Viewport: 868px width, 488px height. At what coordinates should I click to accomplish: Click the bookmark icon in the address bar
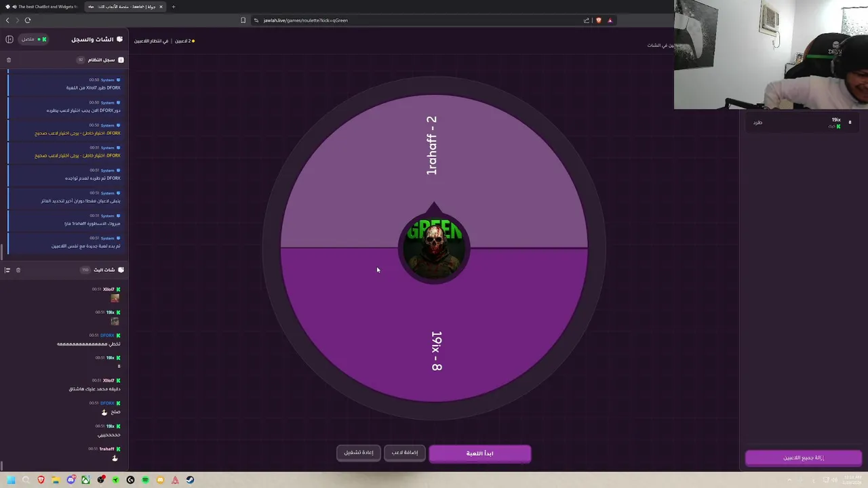243,20
